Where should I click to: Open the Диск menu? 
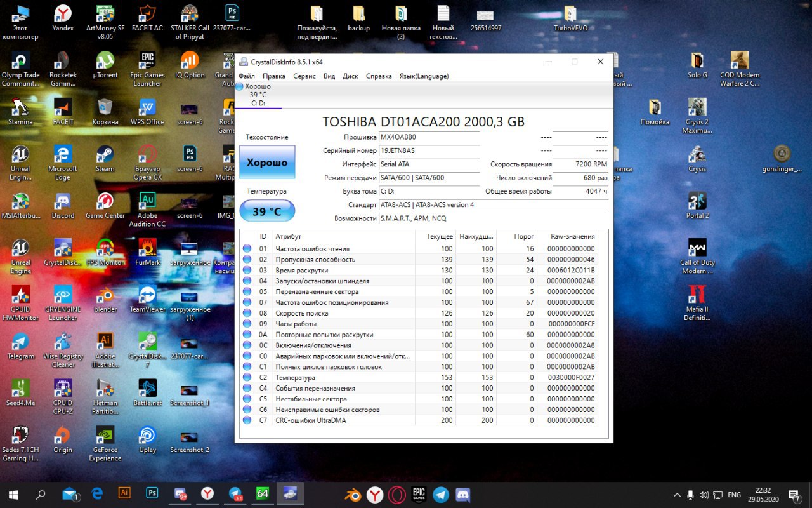tap(350, 76)
